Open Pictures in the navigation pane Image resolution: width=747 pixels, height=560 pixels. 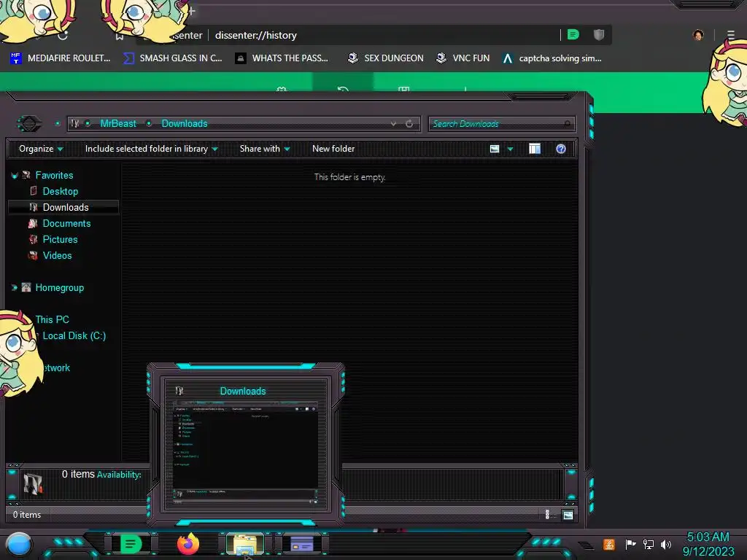(60, 239)
